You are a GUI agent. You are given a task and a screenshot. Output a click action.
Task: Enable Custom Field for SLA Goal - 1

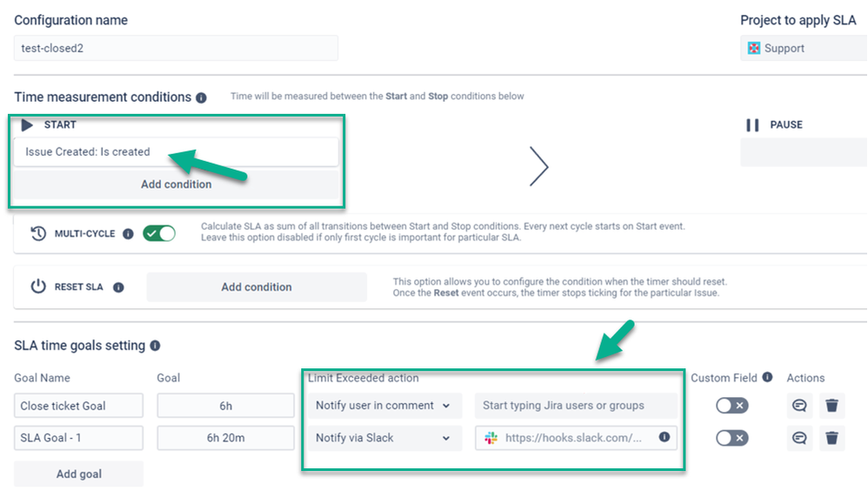[x=731, y=438]
